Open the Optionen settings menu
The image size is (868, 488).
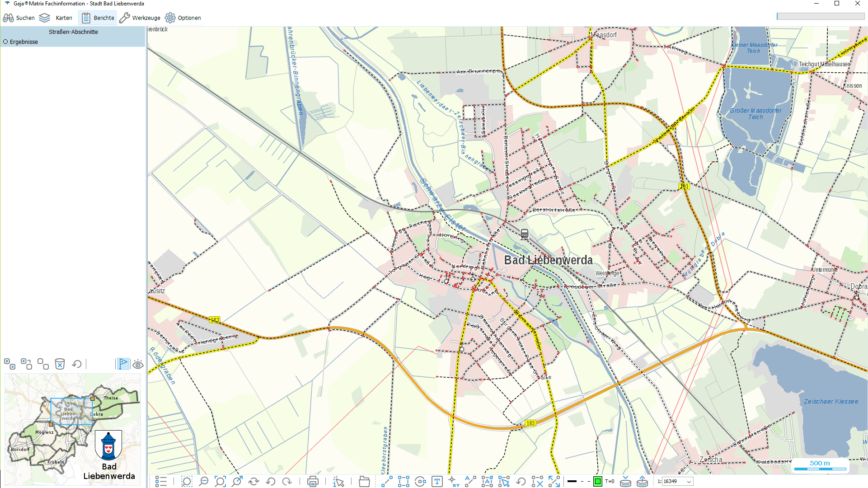click(183, 18)
